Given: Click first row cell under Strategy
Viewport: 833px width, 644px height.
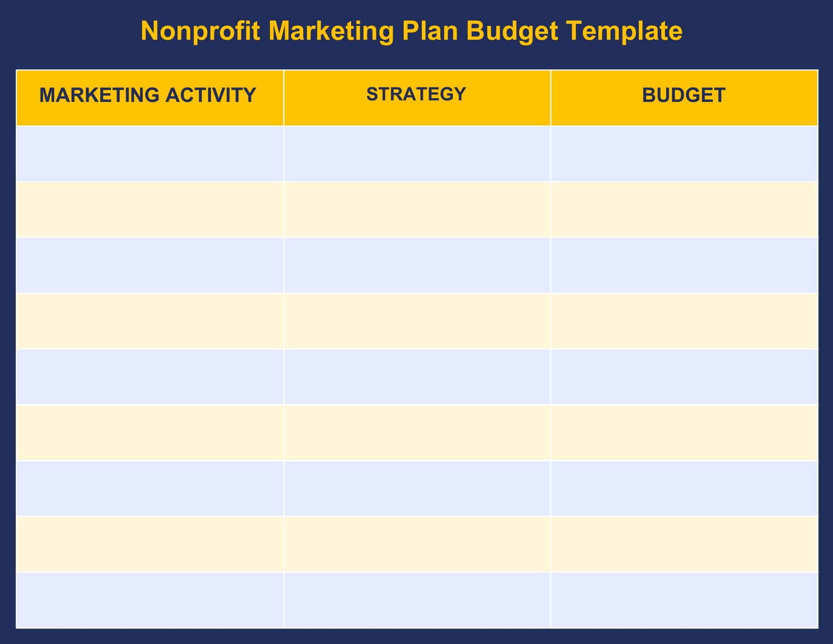Looking at the screenshot, I should (x=417, y=154).
